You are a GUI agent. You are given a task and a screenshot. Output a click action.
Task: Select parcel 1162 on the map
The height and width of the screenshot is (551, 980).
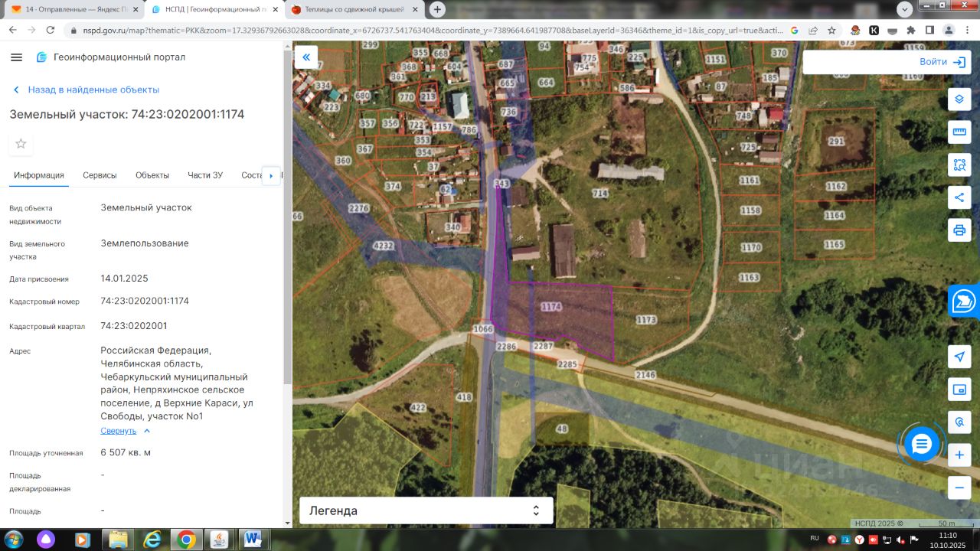pos(835,187)
